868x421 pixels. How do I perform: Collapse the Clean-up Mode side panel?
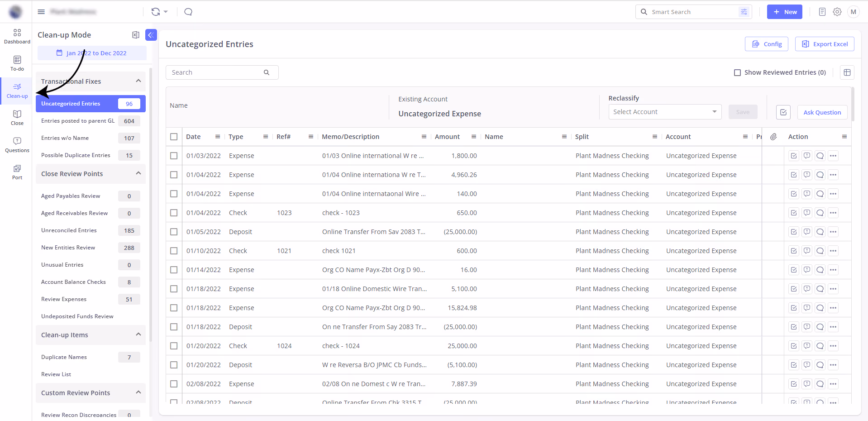pyautogui.click(x=151, y=35)
